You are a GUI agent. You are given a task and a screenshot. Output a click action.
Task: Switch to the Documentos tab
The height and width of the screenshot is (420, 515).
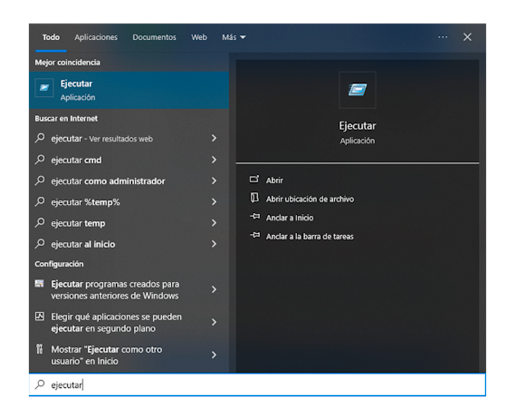click(154, 37)
